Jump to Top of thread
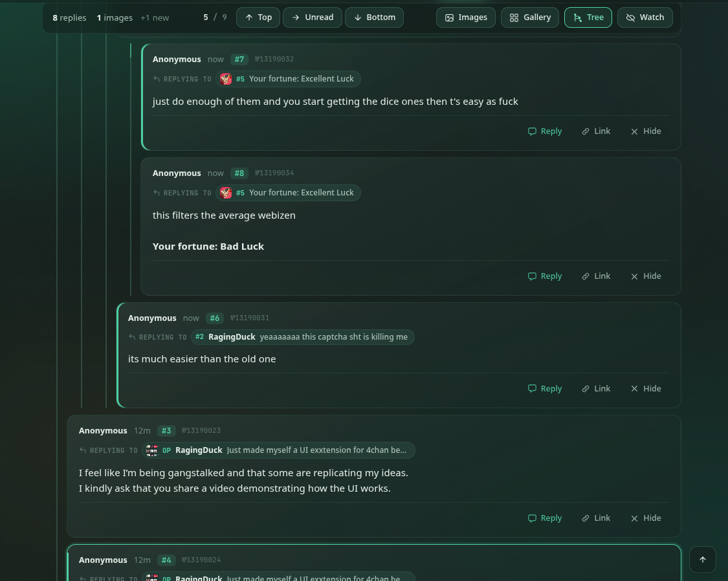This screenshot has height=581, width=728. [x=258, y=17]
